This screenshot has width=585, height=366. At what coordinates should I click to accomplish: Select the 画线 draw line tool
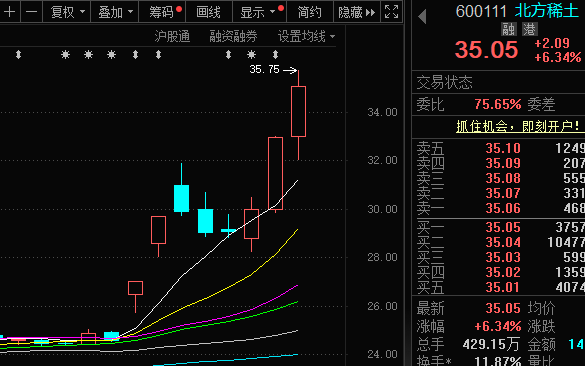(209, 12)
